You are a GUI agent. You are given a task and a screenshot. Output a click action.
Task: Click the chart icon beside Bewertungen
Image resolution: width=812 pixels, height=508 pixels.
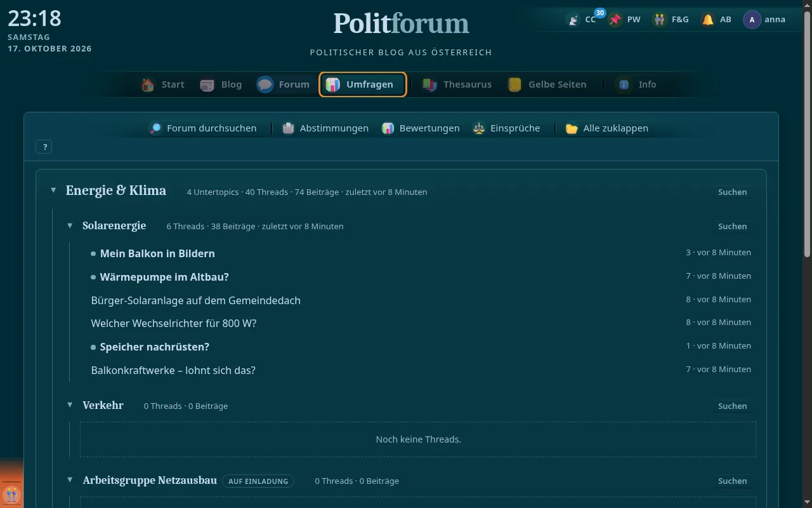[x=388, y=128]
